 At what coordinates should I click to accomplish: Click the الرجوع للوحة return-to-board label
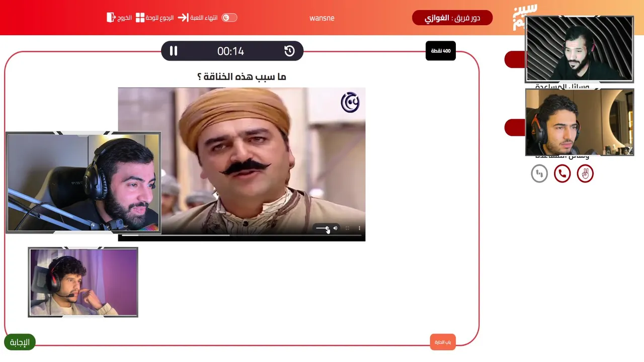point(160,18)
